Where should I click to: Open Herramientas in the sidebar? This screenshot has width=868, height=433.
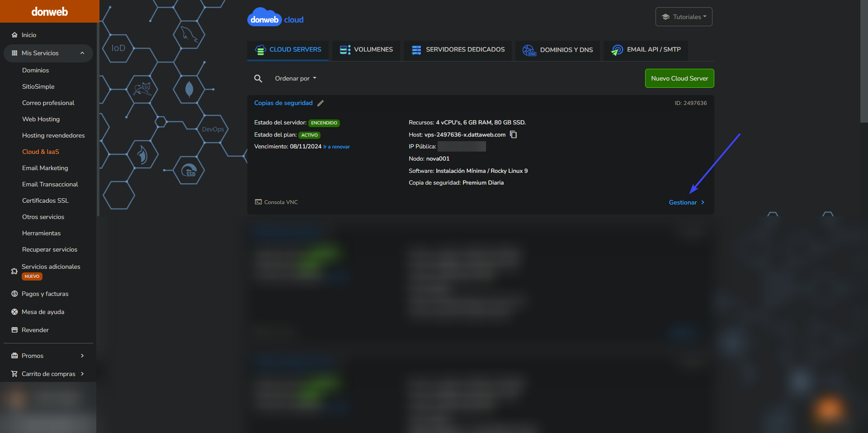41,233
